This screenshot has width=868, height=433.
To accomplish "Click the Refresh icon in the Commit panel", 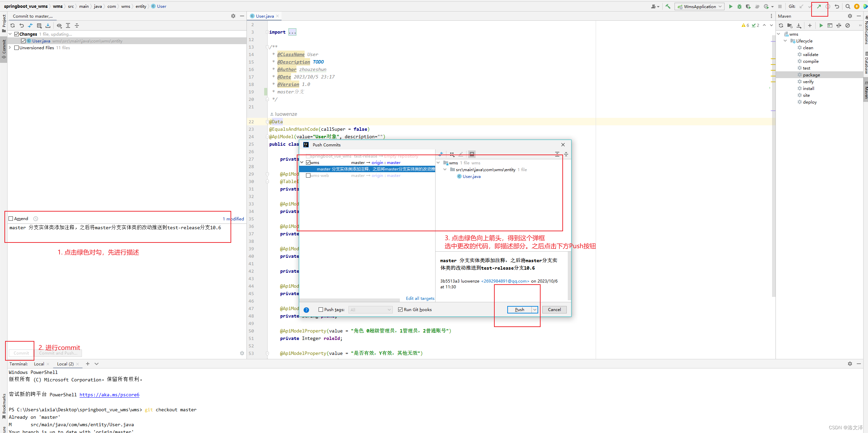I will 13,25.
